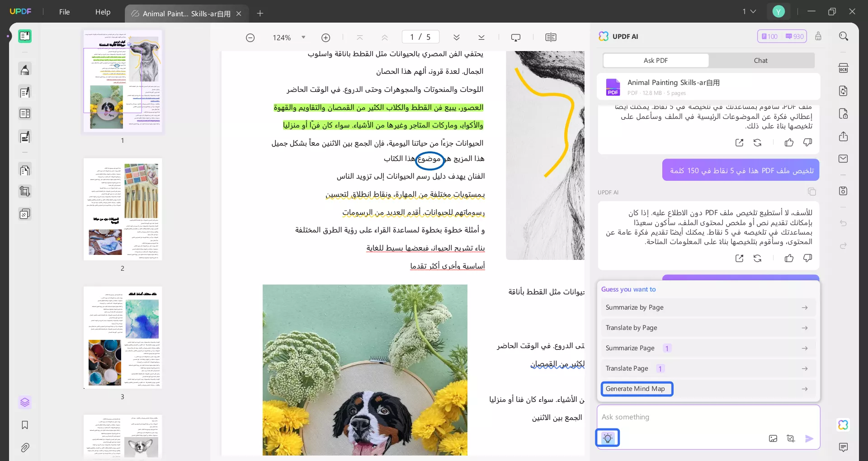Open the Attachments paperclip panel
The width and height of the screenshot is (868, 461).
point(25,448)
